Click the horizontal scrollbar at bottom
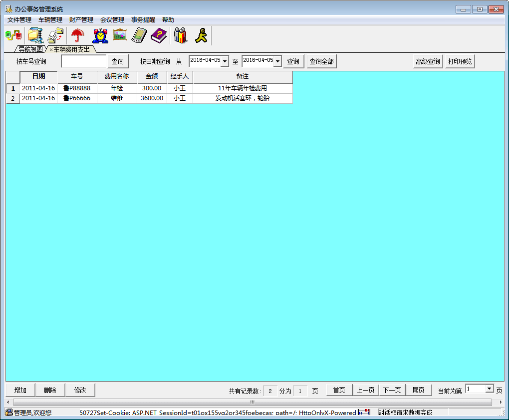Screen dimensions: 509x420 coord(252,402)
